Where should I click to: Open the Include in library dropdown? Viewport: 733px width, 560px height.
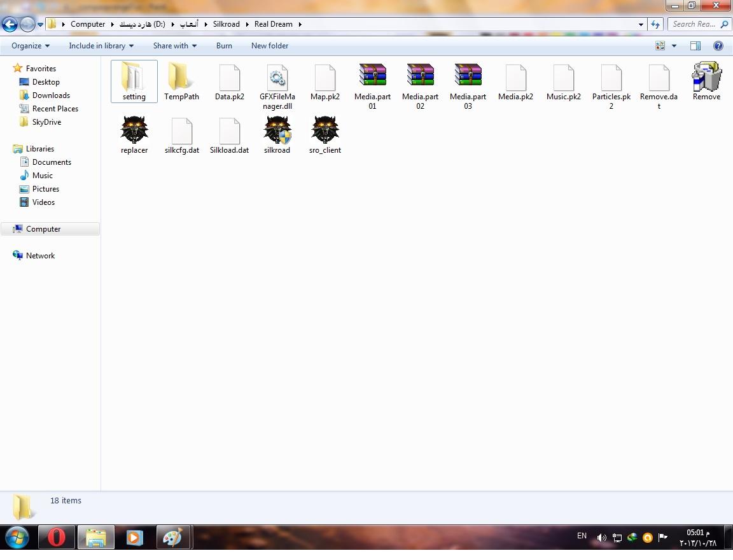click(x=101, y=46)
